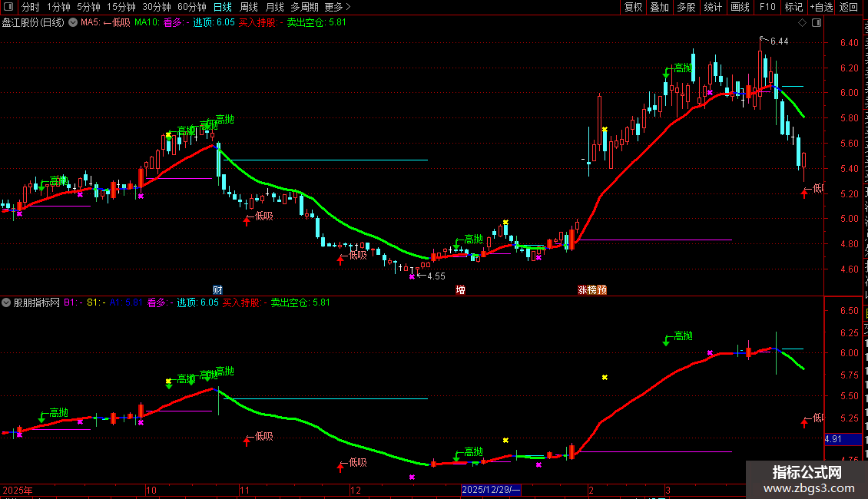Select the 60分钟 period tab
This screenshot has height=499, width=868.
pos(191,7)
